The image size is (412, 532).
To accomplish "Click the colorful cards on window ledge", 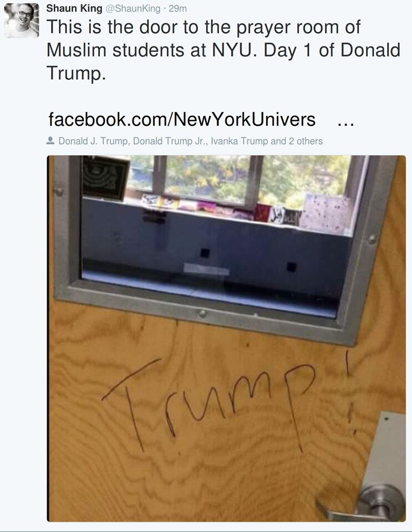I will [221, 208].
